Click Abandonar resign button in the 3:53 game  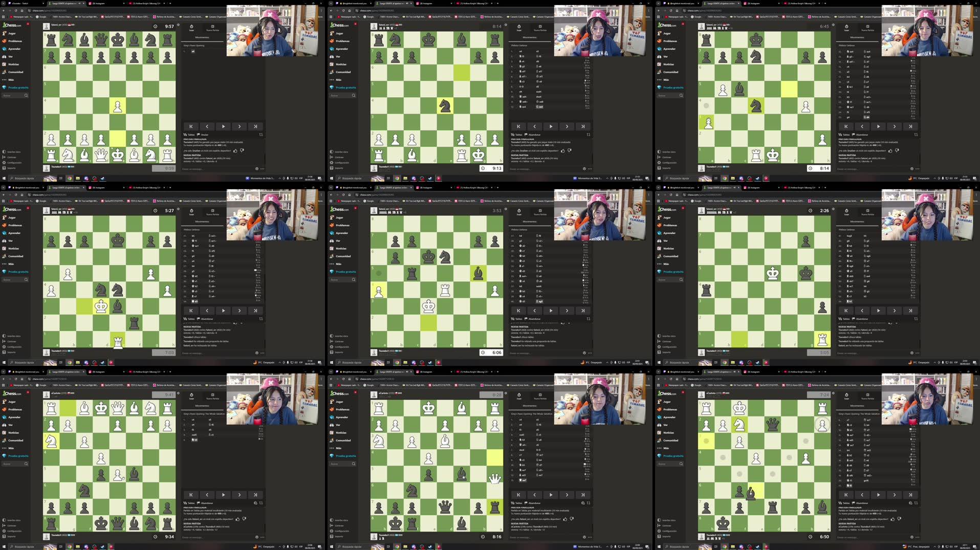point(533,319)
